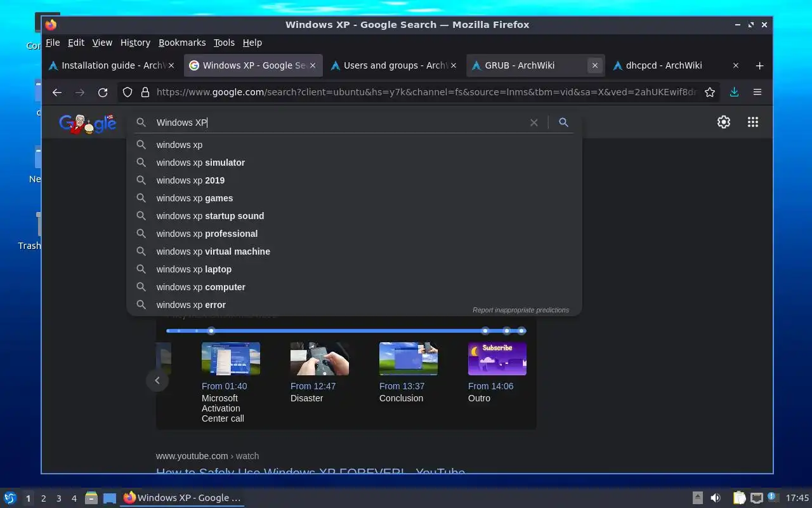The image size is (812, 508).
Task: Click 'Report inappropriate predictions' link
Action: coord(521,310)
